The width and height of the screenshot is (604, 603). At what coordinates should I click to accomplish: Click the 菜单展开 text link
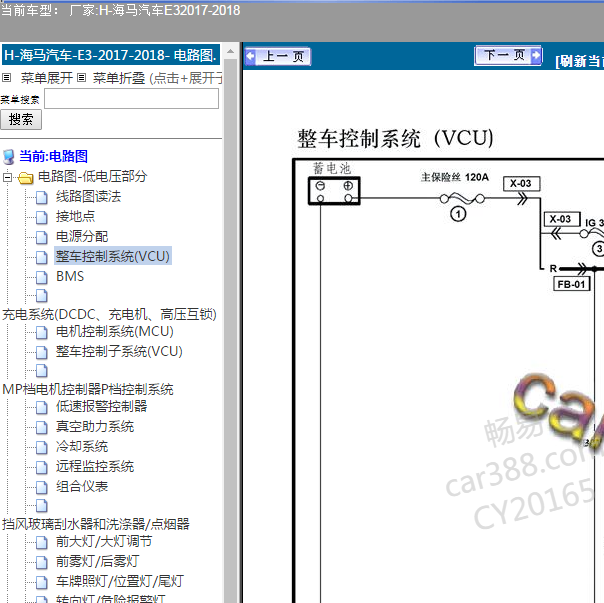click(47, 78)
